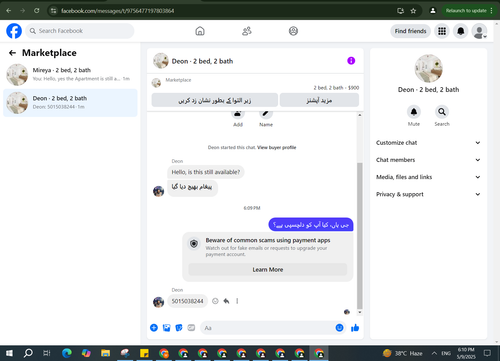This screenshot has height=361, width=500.
Task: Open the Notifications bell in header
Action: coord(461,31)
